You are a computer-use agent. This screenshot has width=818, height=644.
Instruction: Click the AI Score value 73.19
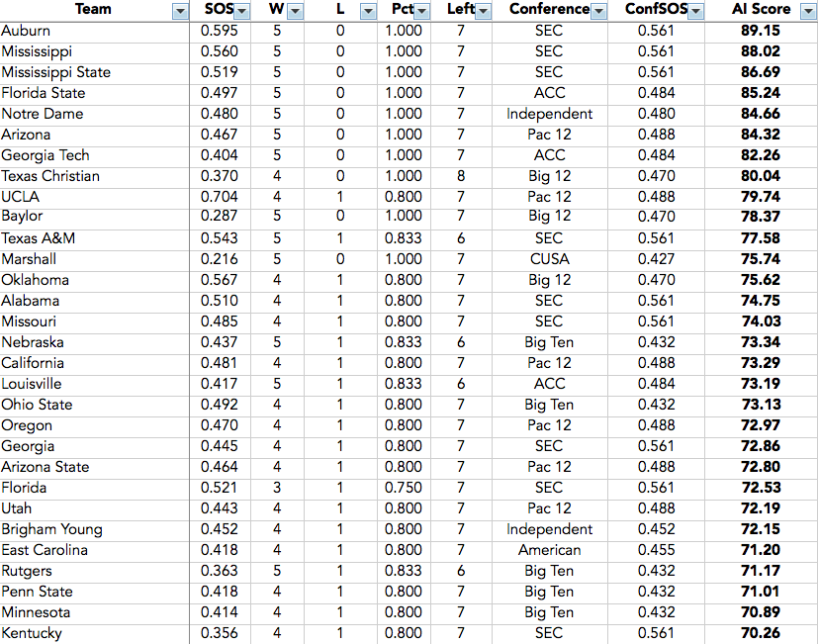(761, 384)
